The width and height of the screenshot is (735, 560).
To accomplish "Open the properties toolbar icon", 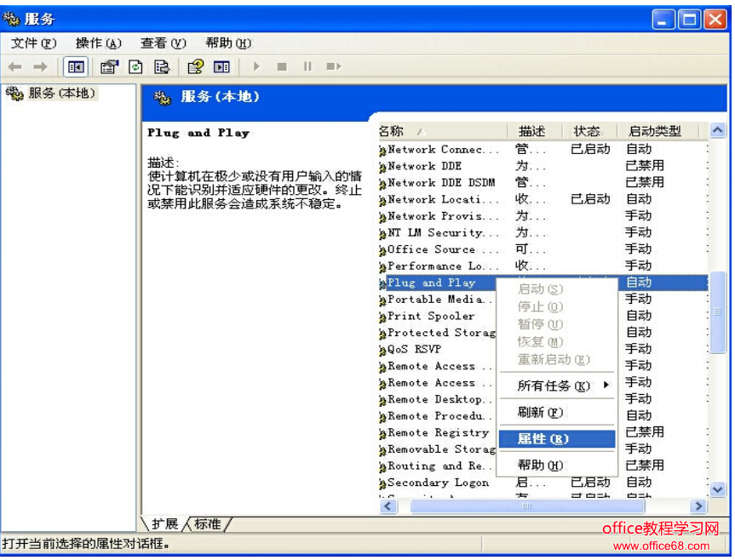I will click(107, 66).
